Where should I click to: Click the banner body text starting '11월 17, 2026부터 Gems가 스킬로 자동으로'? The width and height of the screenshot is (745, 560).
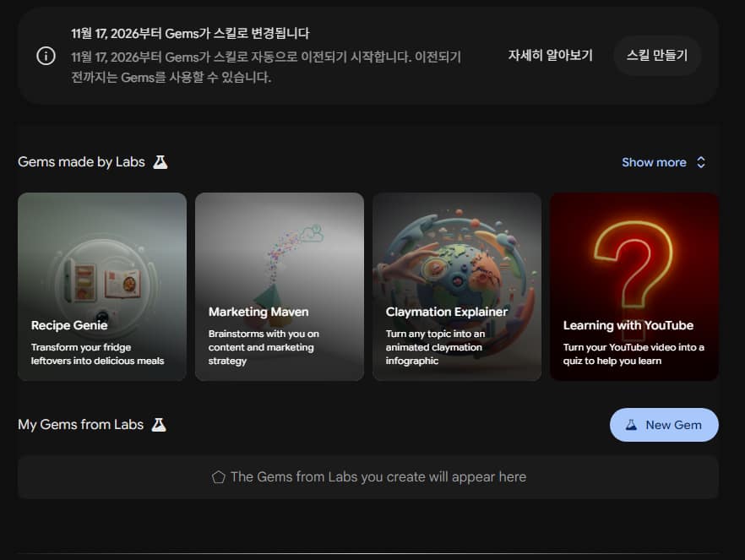(266, 67)
